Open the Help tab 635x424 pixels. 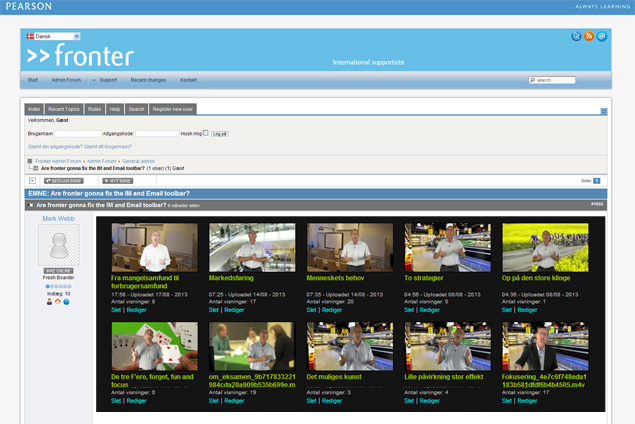pos(115,109)
